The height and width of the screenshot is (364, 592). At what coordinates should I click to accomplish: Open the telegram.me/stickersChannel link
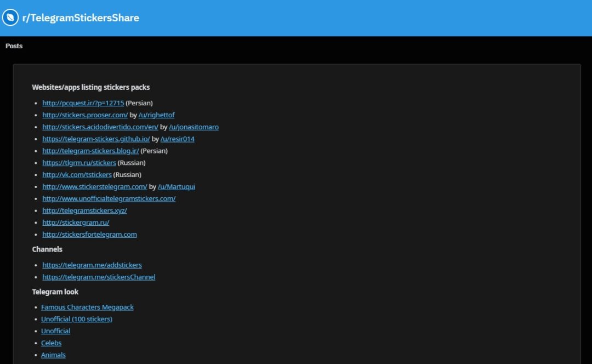[x=99, y=277]
